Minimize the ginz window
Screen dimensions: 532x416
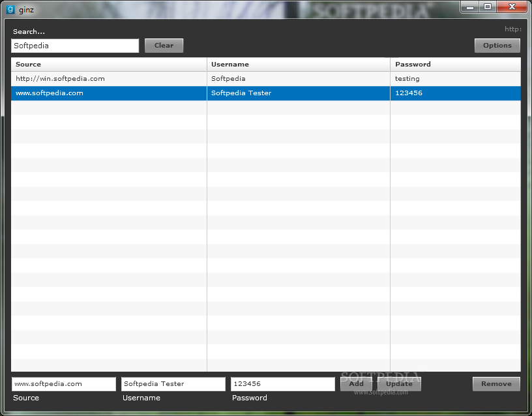tap(470, 7)
